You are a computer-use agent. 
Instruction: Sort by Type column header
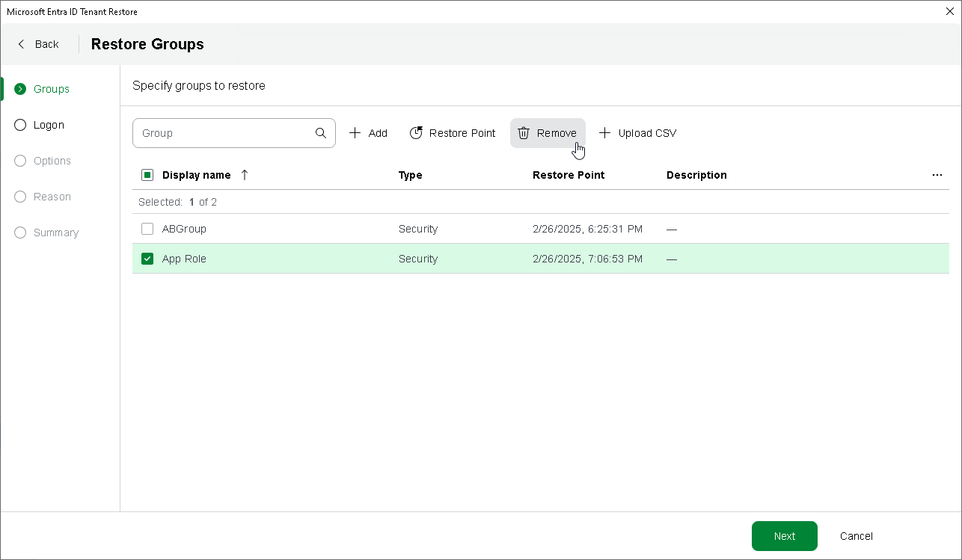click(x=410, y=175)
